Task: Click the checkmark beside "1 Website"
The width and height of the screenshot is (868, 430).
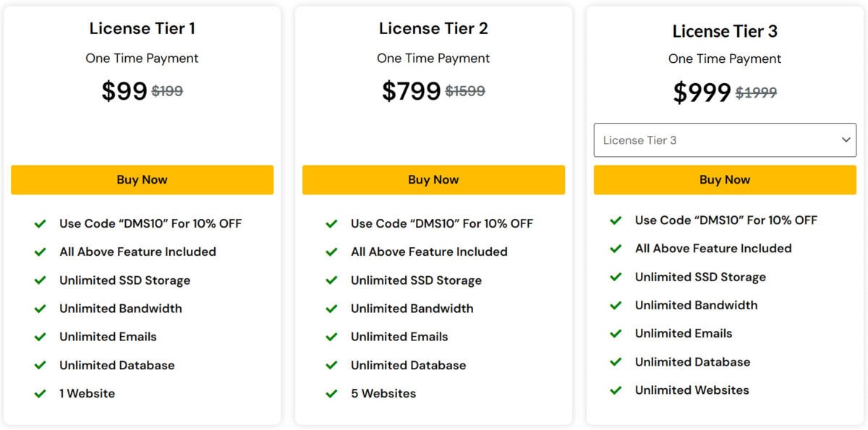Action: pos(41,393)
